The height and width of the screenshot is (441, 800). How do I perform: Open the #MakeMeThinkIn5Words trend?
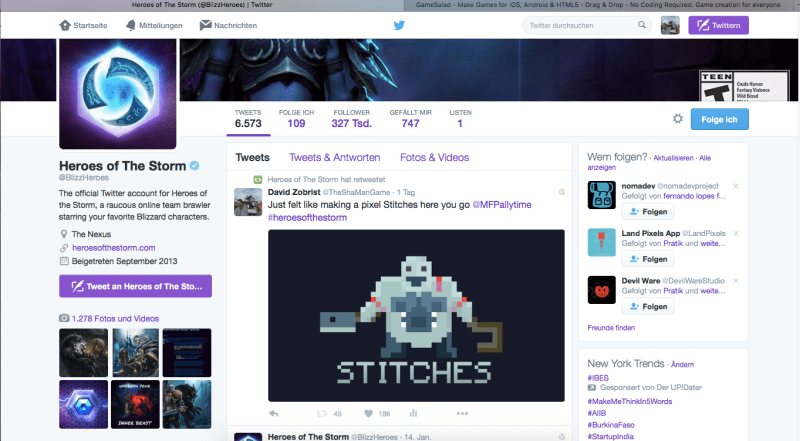point(630,401)
